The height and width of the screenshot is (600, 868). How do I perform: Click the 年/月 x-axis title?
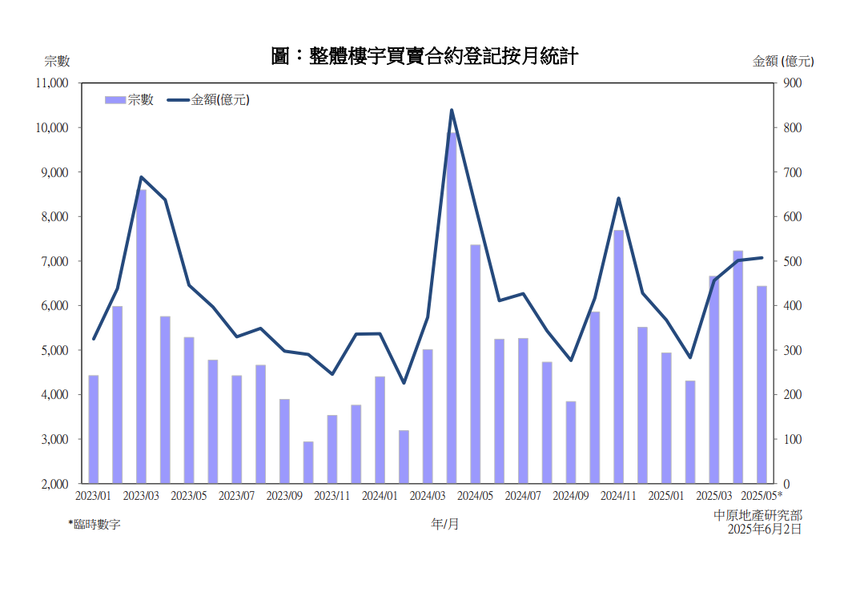click(x=445, y=525)
